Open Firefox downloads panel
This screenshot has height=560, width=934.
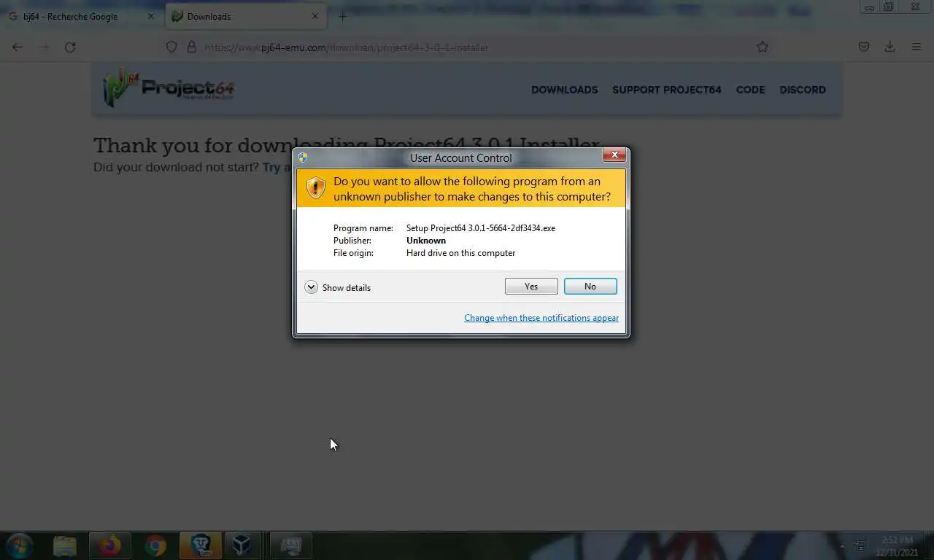pos(890,47)
